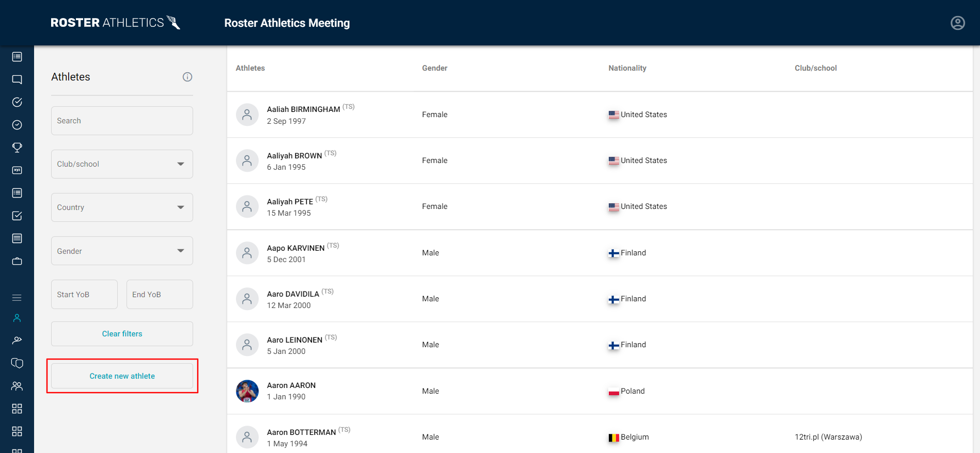Click the Roster Athletics logo
This screenshot has width=980, height=453.
[115, 23]
